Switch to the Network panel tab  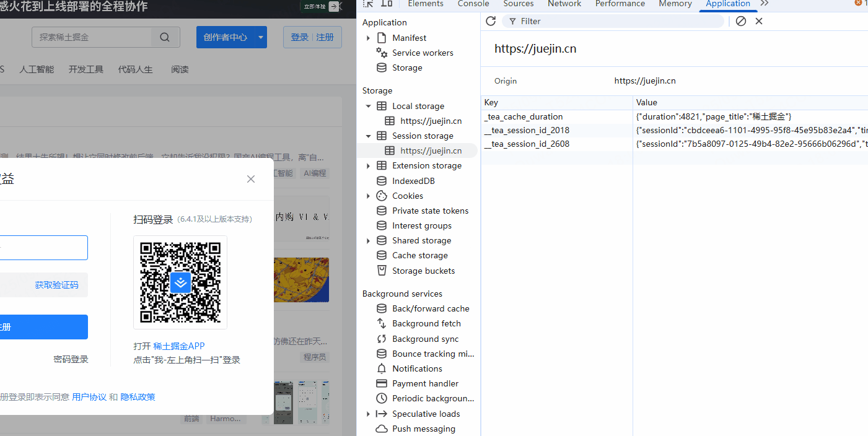(564, 4)
